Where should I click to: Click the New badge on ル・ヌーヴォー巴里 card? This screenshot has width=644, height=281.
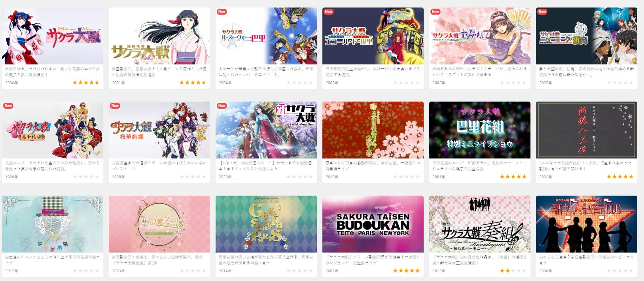point(222,11)
